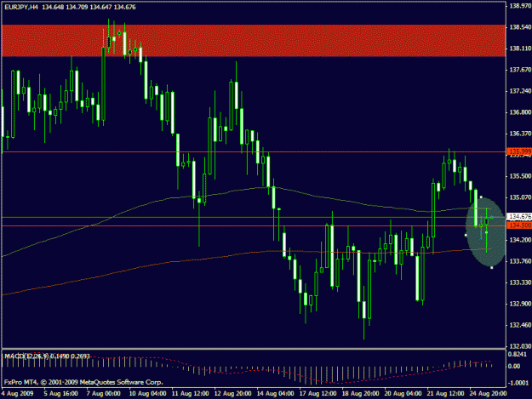Click the 138.540 price axis value

520,27
